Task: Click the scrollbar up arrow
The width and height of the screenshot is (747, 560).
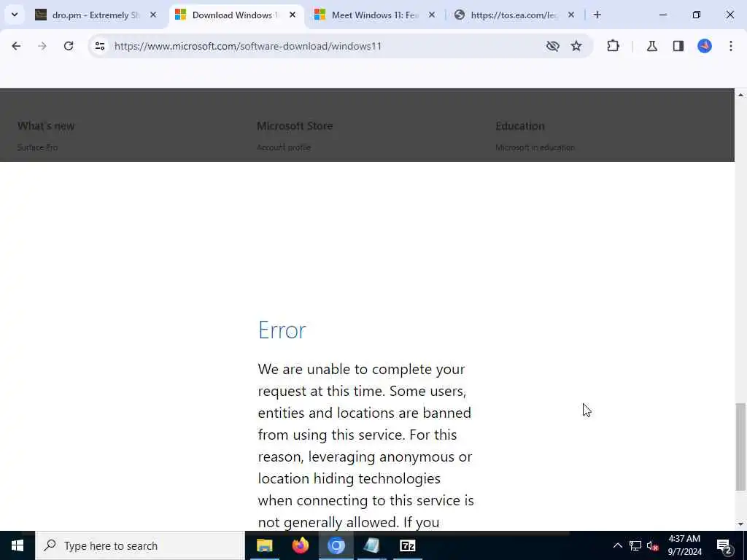Action: [x=740, y=96]
